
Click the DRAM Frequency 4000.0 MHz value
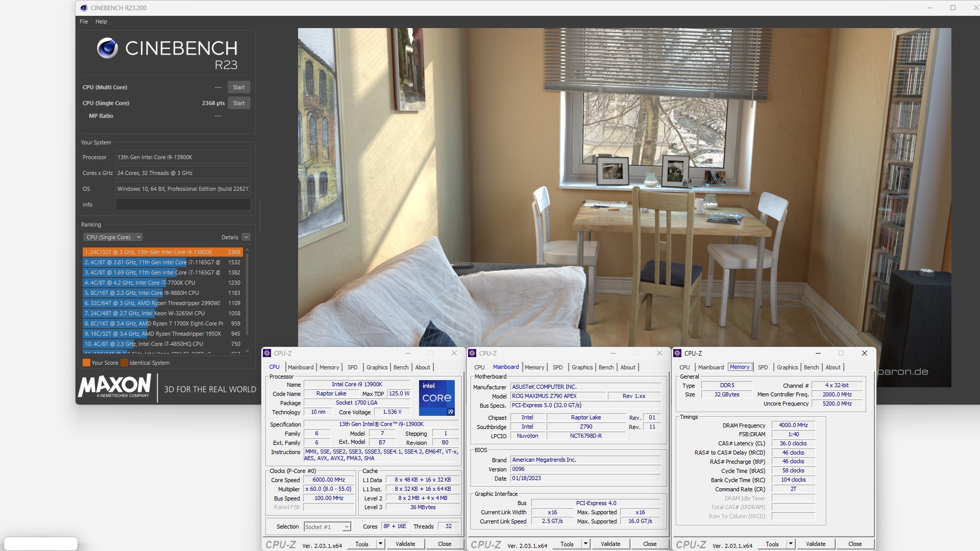(x=793, y=425)
